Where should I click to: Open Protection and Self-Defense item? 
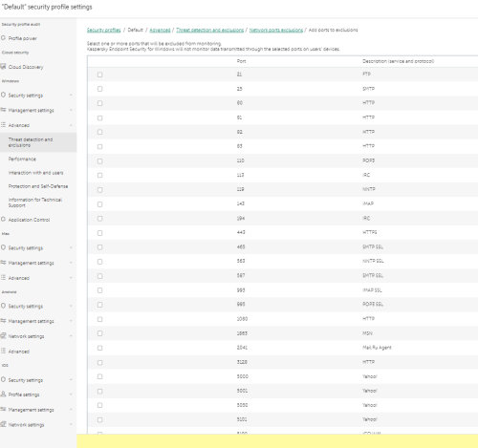pos(38,186)
